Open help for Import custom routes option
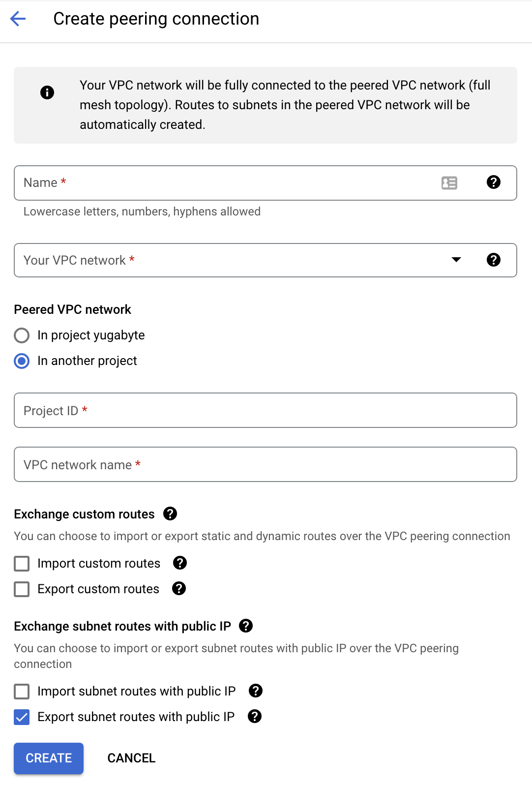This screenshot has height=786, width=532. [x=180, y=563]
